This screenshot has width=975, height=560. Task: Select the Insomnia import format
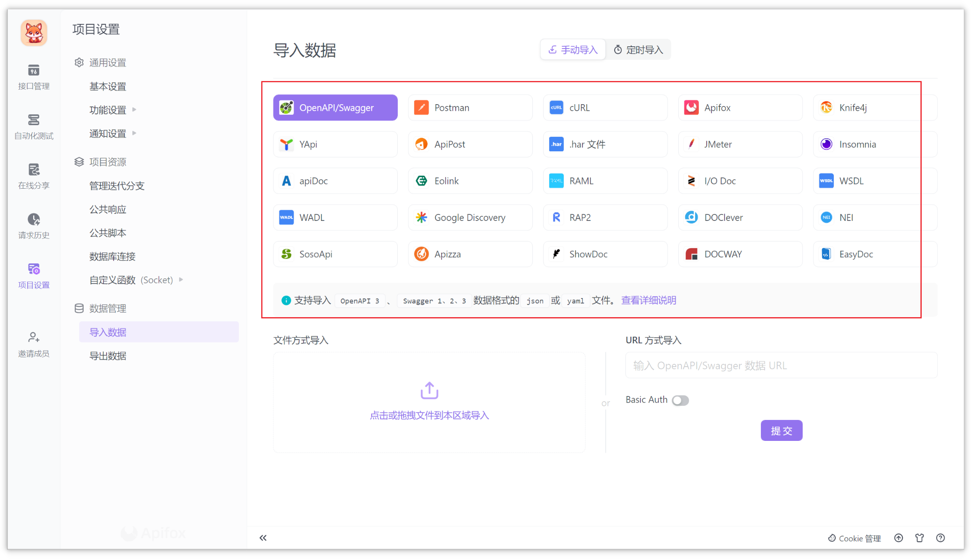click(x=875, y=144)
